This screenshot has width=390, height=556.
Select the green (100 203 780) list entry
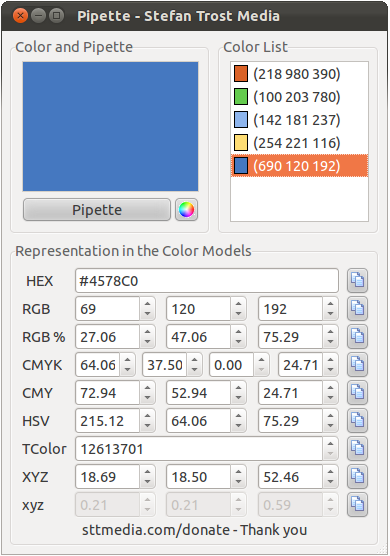tap(300, 97)
